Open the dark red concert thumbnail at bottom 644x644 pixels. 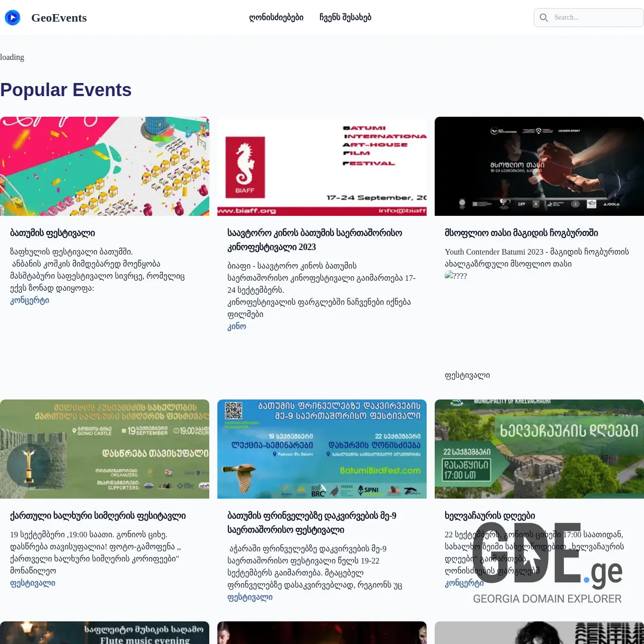(x=322, y=633)
